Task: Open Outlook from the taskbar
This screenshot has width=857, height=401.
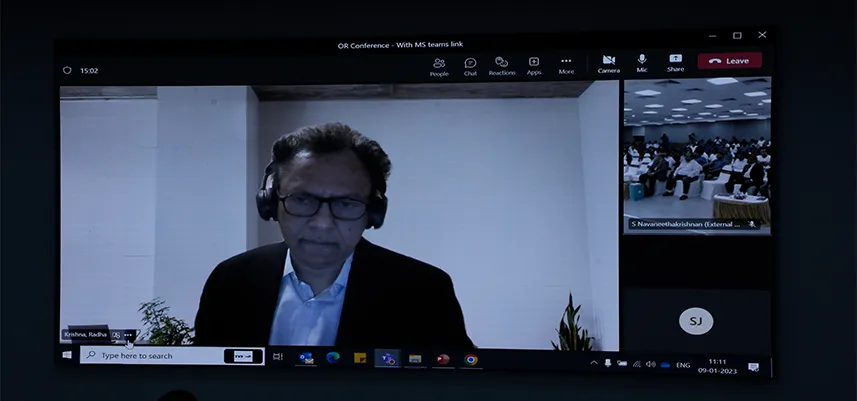Action: [x=306, y=358]
